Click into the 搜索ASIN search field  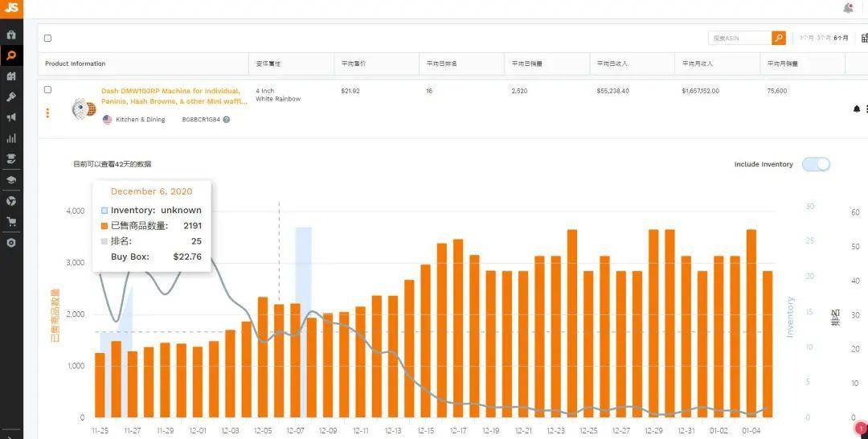pyautogui.click(x=739, y=39)
